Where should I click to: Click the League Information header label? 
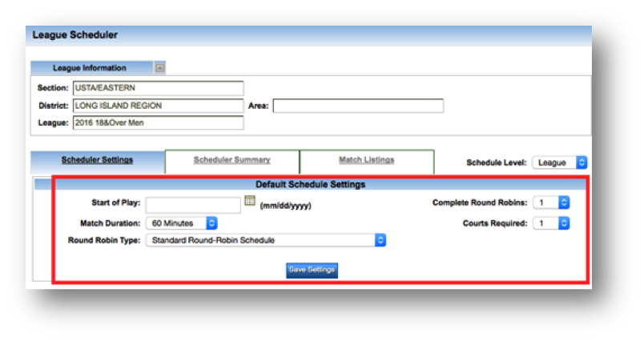point(90,68)
